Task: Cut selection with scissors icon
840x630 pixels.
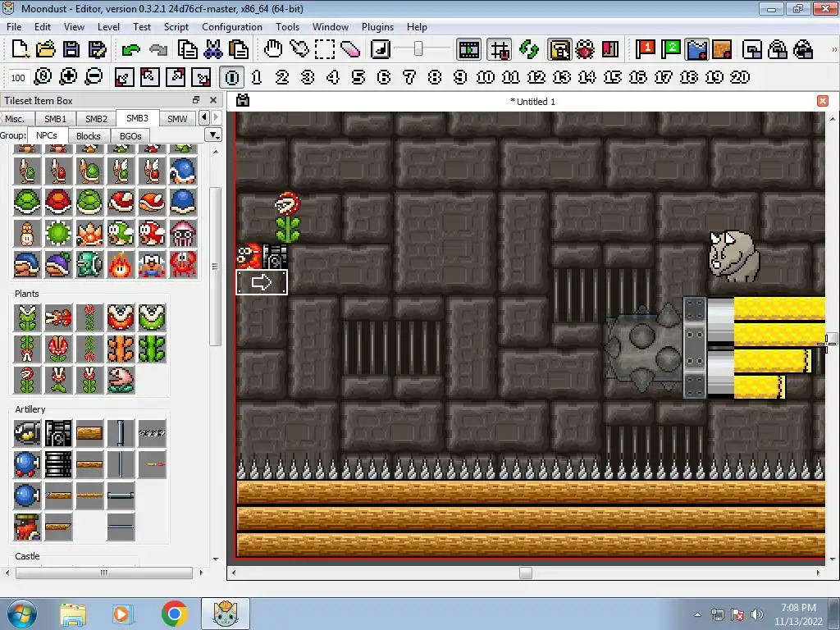Action: coord(213,49)
